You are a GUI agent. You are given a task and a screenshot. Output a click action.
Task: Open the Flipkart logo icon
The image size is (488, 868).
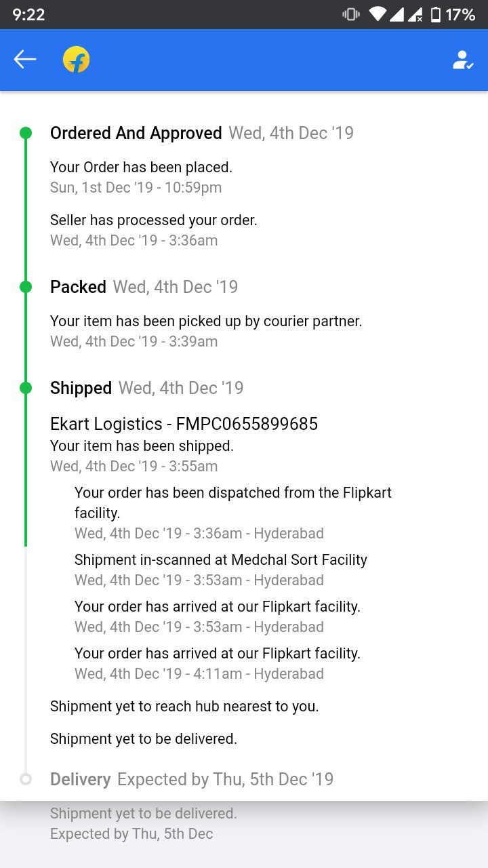(77, 60)
